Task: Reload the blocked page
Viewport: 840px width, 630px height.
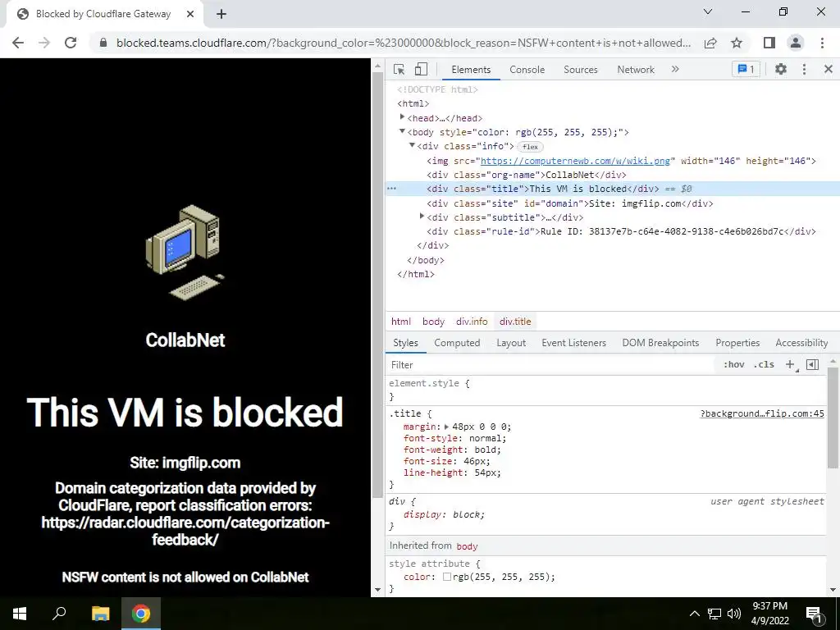Action: tap(71, 43)
